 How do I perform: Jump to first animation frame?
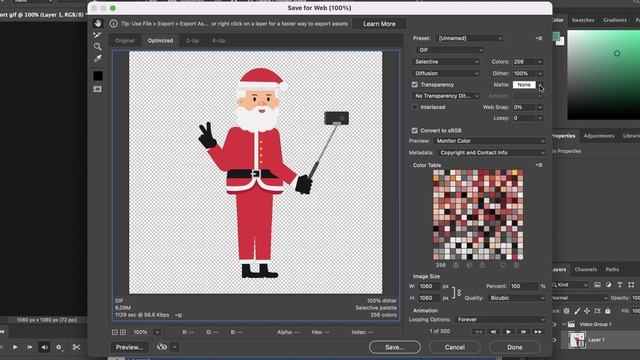point(478,332)
